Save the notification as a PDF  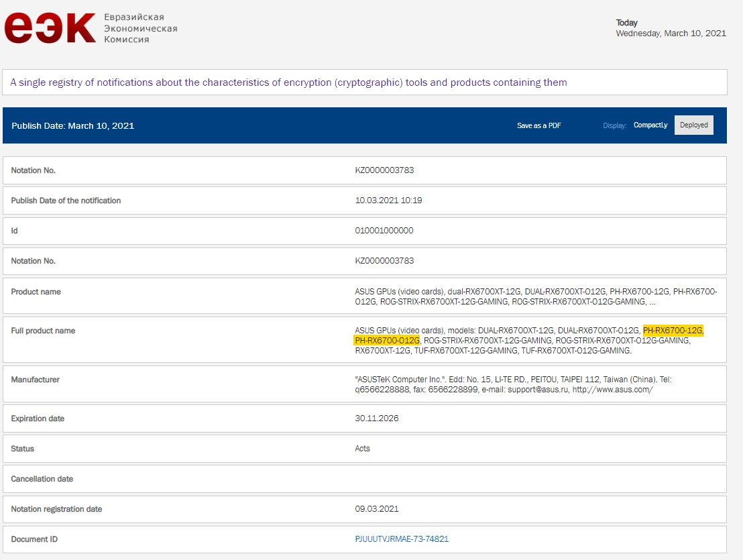(x=538, y=125)
